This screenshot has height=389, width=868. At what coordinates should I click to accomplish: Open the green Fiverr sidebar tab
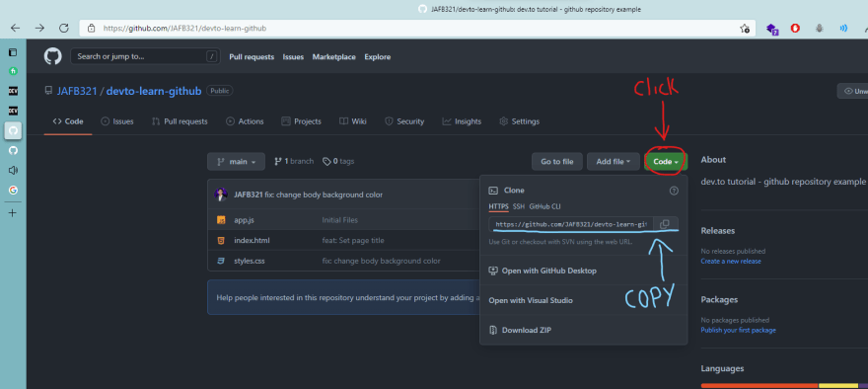point(13,71)
